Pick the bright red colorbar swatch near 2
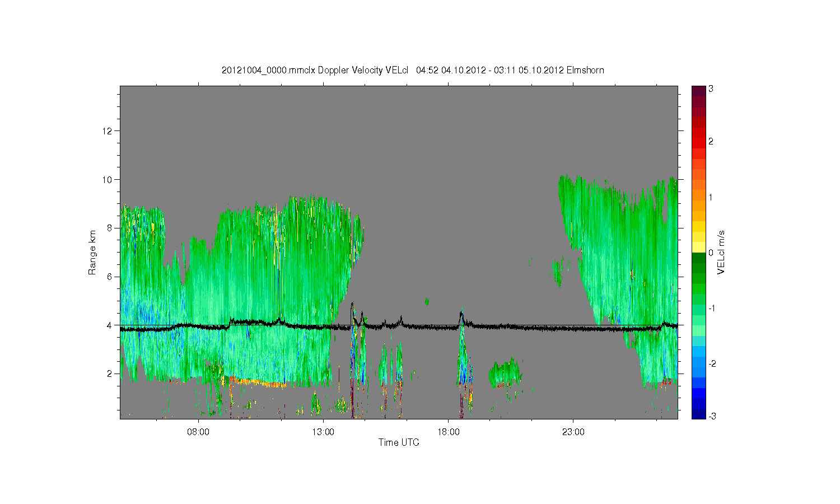The height and width of the screenshot is (504, 840). point(698,143)
